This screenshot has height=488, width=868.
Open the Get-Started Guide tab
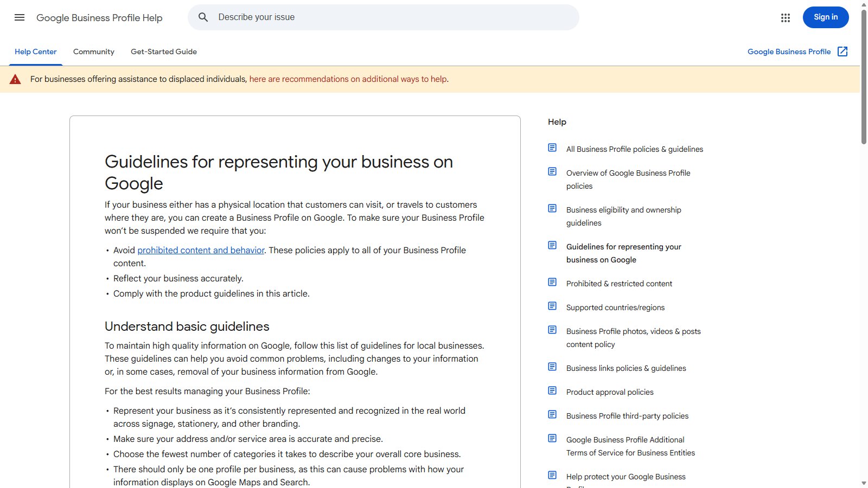164,52
